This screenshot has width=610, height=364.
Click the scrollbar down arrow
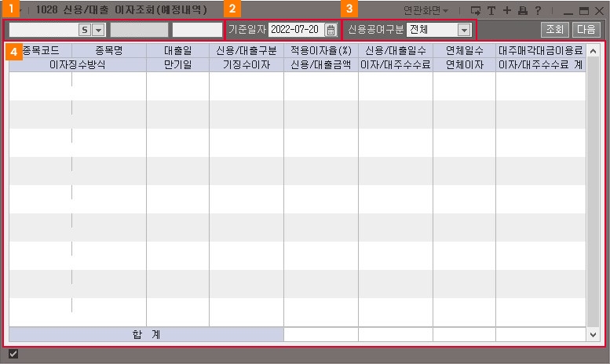(x=593, y=335)
